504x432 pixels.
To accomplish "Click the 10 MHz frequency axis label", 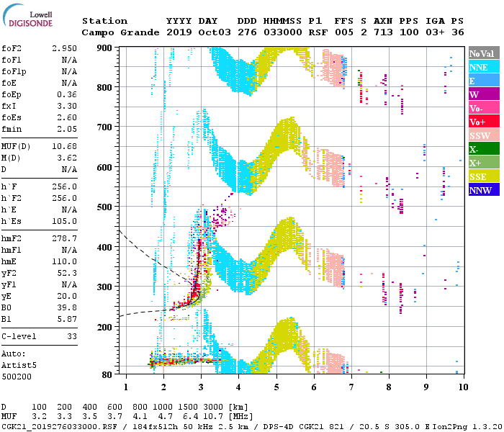I will [463, 387].
